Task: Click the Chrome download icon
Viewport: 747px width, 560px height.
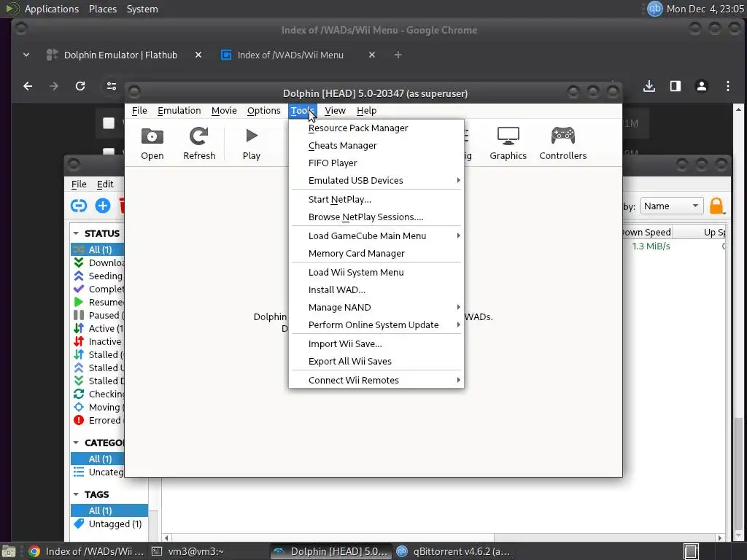Action: click(x=649, y=86)
